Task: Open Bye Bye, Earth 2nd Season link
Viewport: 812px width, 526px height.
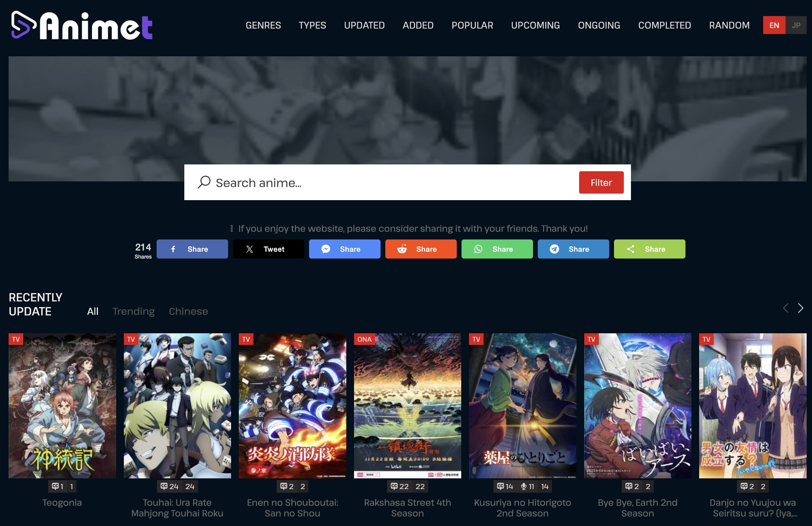Action: 637,508
